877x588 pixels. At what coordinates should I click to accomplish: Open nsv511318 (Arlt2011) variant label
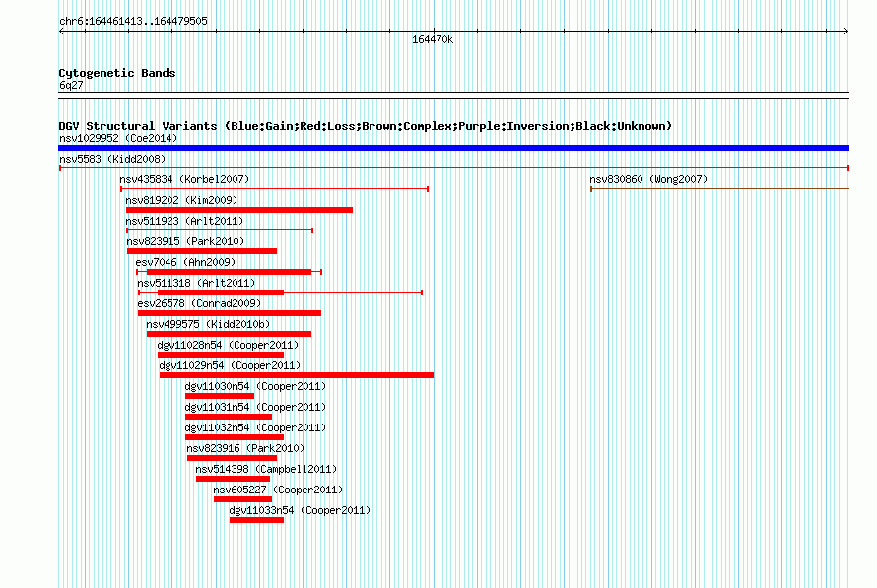pos(196,283)
